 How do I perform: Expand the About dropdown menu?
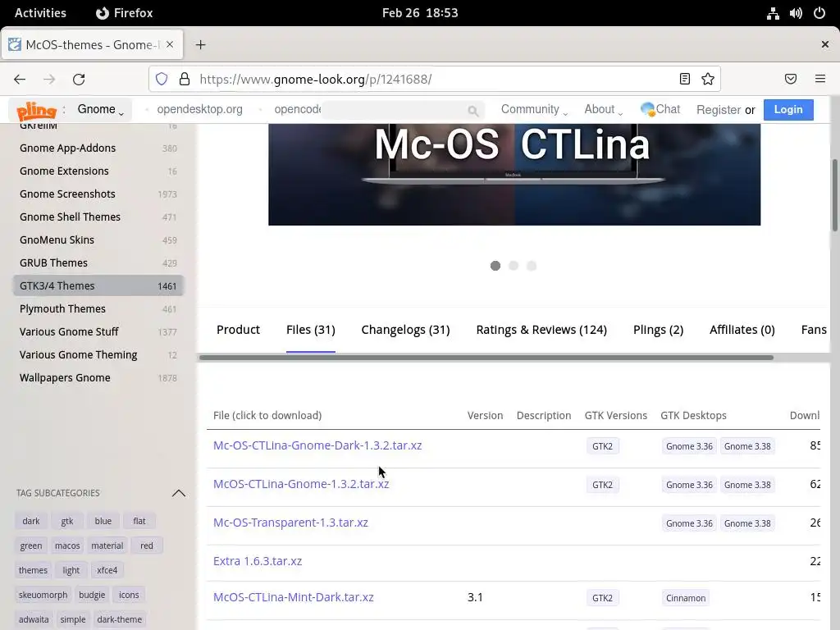[x=603, y=109]
